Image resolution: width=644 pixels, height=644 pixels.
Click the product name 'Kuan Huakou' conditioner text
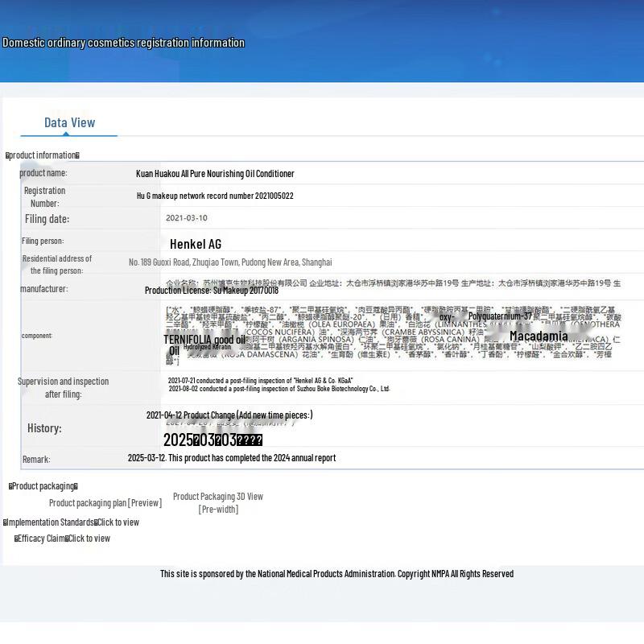click(215, 174)
